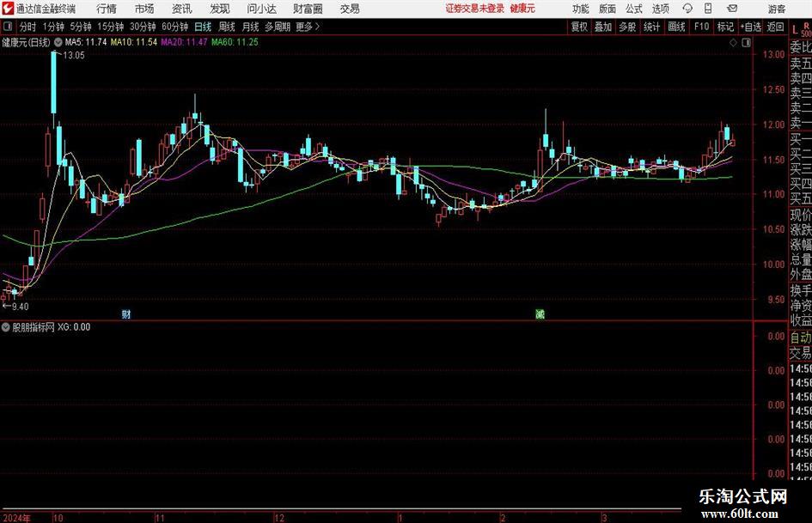Open the 市场 menu
Viewport: 812px width, 523px height.
(x=144, y=9)
